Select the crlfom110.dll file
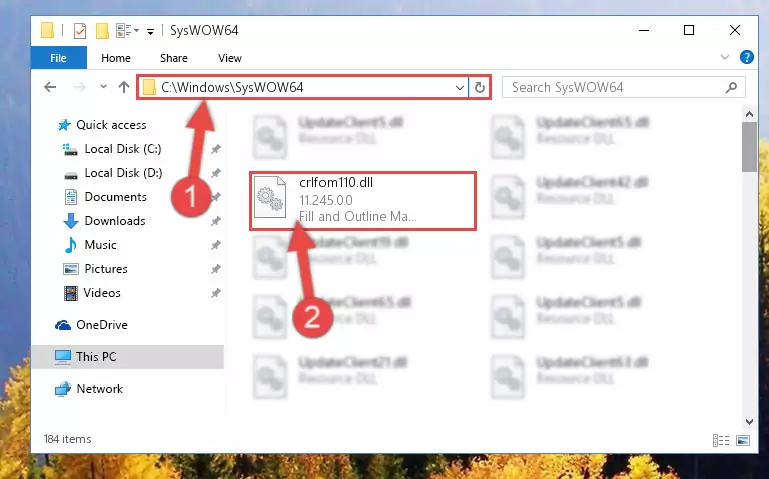Viewport: 769px width, 479px height. pos(362,201)
